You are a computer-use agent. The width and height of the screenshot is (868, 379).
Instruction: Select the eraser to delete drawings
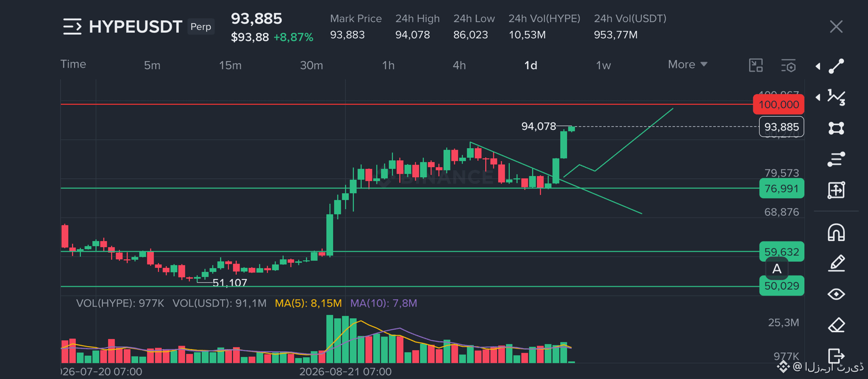pos(836,325)
